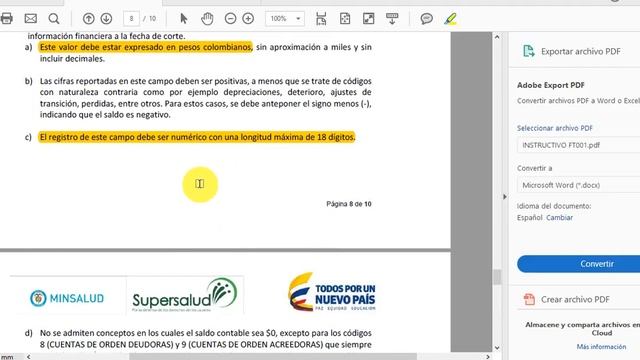Click the INSTRUCTIVO FT001.pdf file field
640x360 pixels.
point(578,145)
